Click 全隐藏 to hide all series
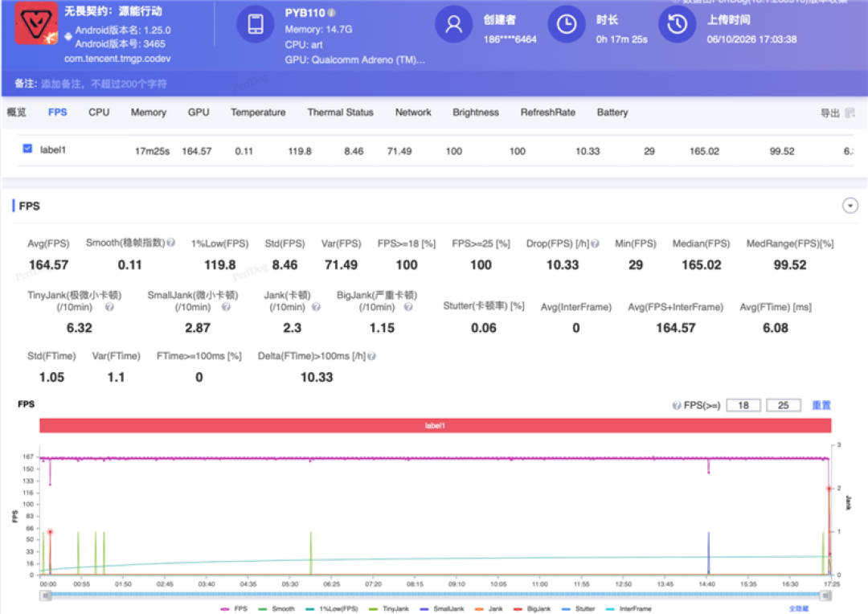The width and height of the screenshot is (868, 614). (799, 608)
